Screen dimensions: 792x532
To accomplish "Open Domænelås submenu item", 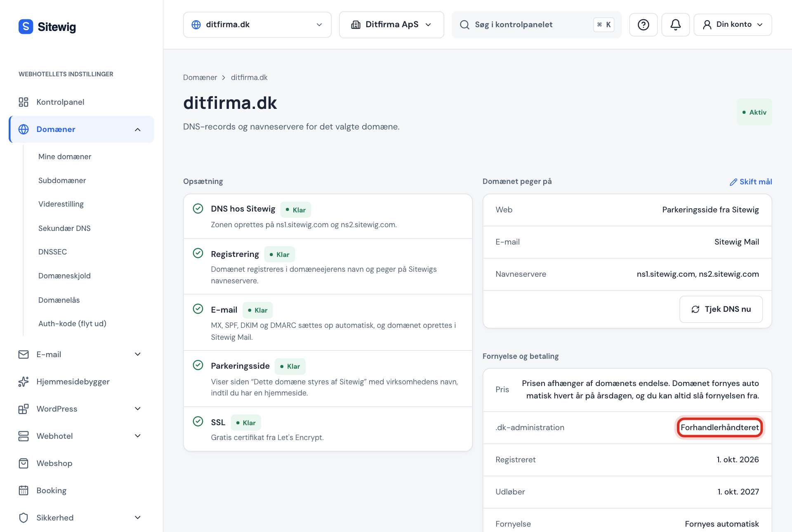I will (x=59, y=300).
